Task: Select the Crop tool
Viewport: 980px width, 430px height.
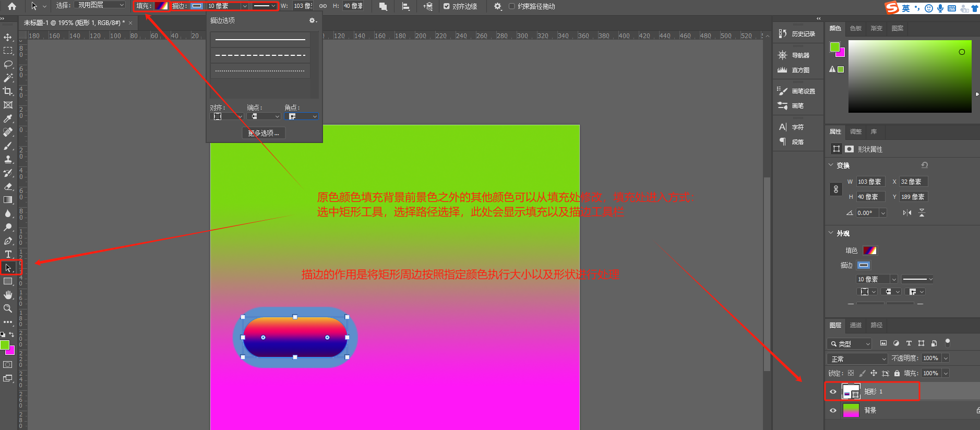Action: pyautogui.click(x=8, y=91)
